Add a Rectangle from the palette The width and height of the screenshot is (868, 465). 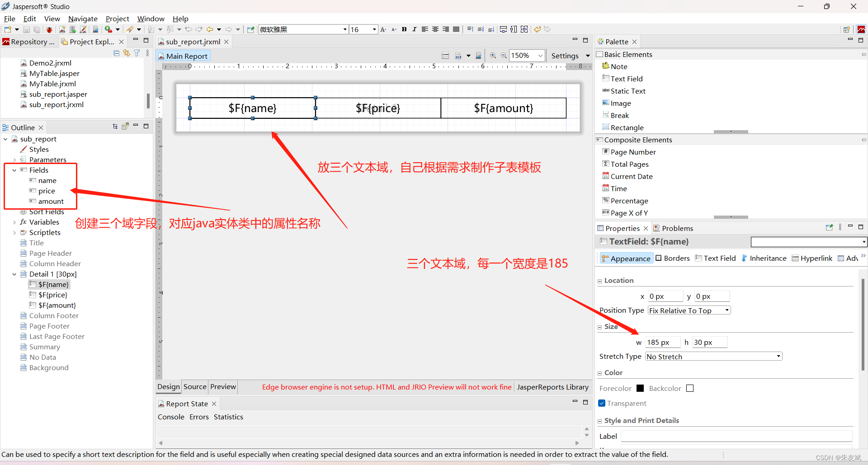coord(627,127)
